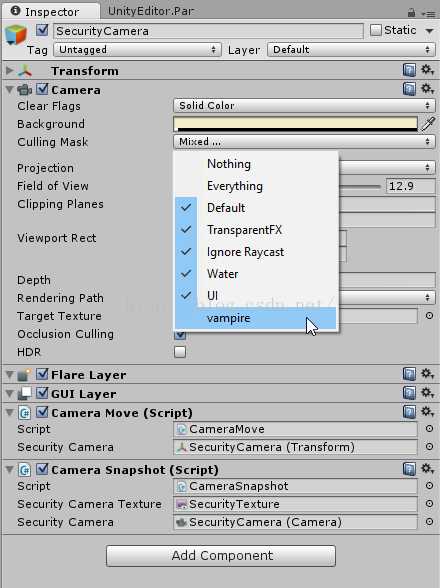Disable the GUI Layer checkbox

[x=42, y=393]
